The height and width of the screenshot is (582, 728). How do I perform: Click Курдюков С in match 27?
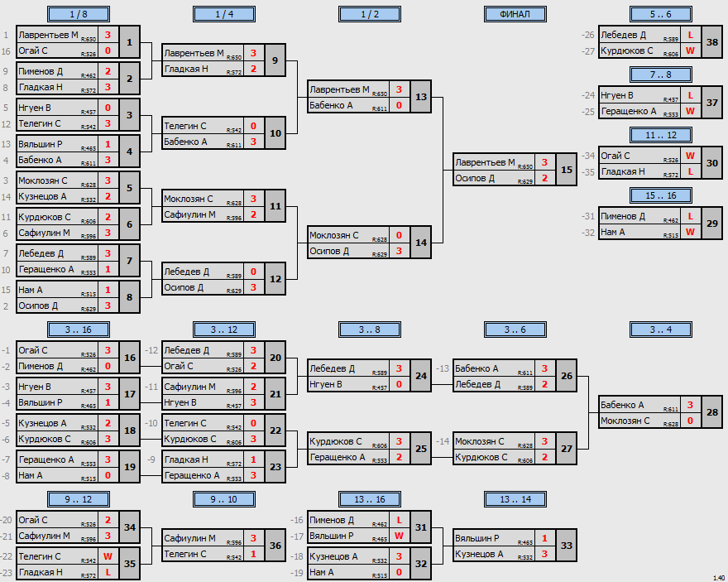(481, 458)
